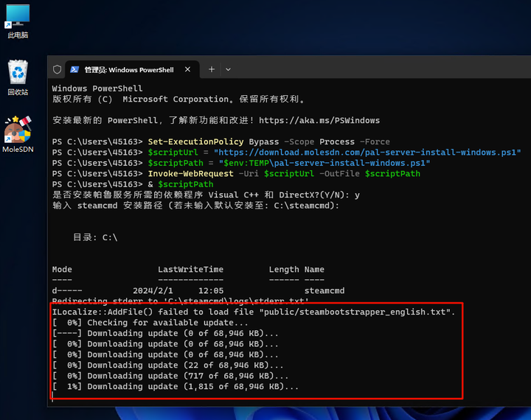The height and width of the screenshot is (420, 531).
Task: Select the MoleSDN desktop shortcut
Action: 18,134
